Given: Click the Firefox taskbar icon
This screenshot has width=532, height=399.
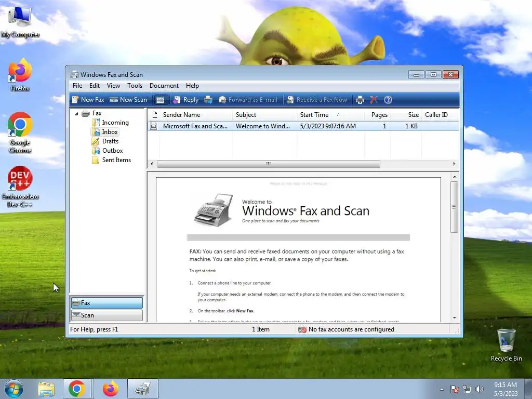Looking at the screenshot, I should click(110, 389).
